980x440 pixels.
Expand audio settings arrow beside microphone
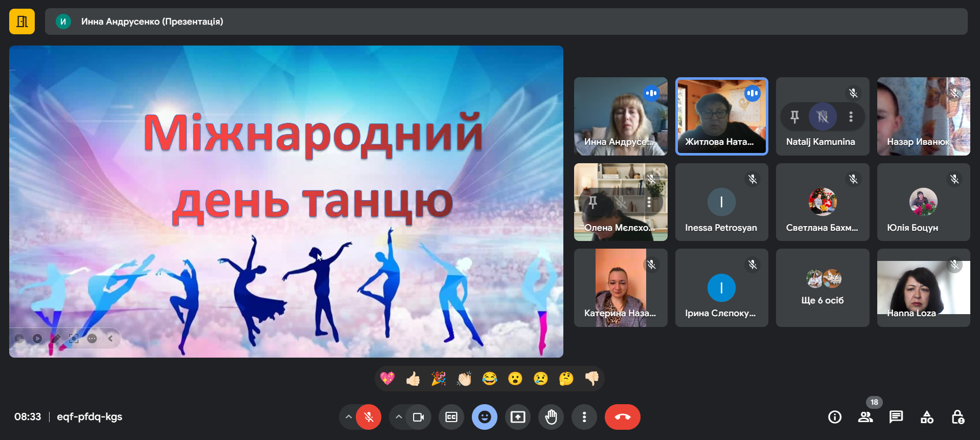(348, 417)
